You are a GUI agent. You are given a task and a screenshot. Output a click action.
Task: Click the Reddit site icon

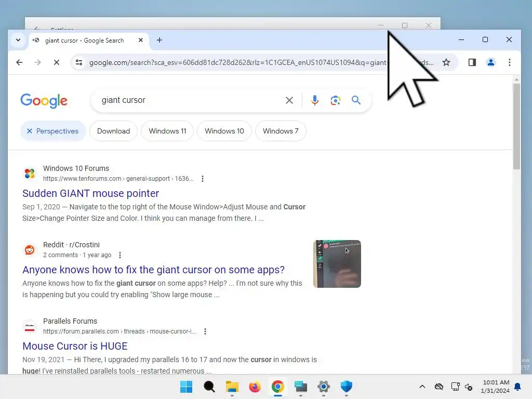coord(30,250)
